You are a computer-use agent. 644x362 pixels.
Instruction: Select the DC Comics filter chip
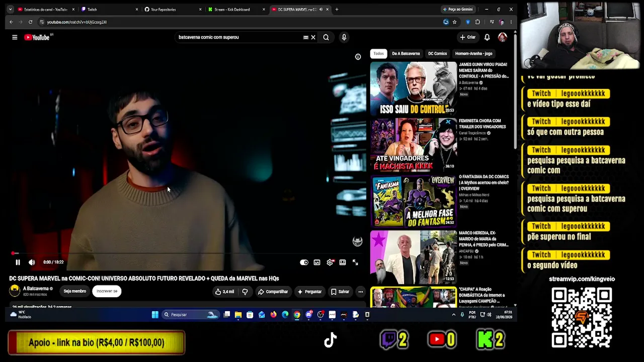click(437, 53)
